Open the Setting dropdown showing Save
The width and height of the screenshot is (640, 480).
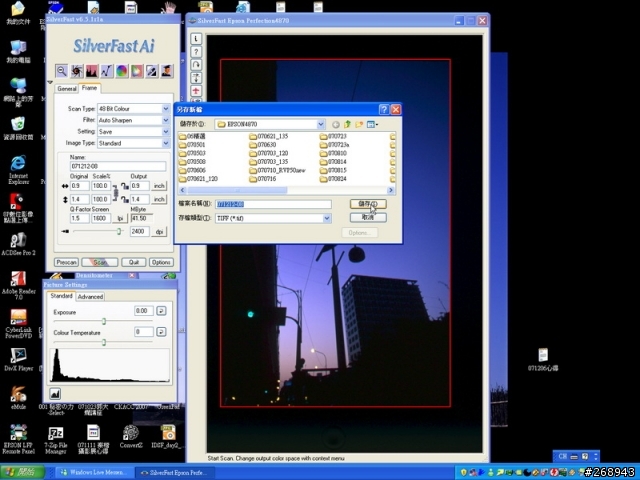[x=166, y=131]
